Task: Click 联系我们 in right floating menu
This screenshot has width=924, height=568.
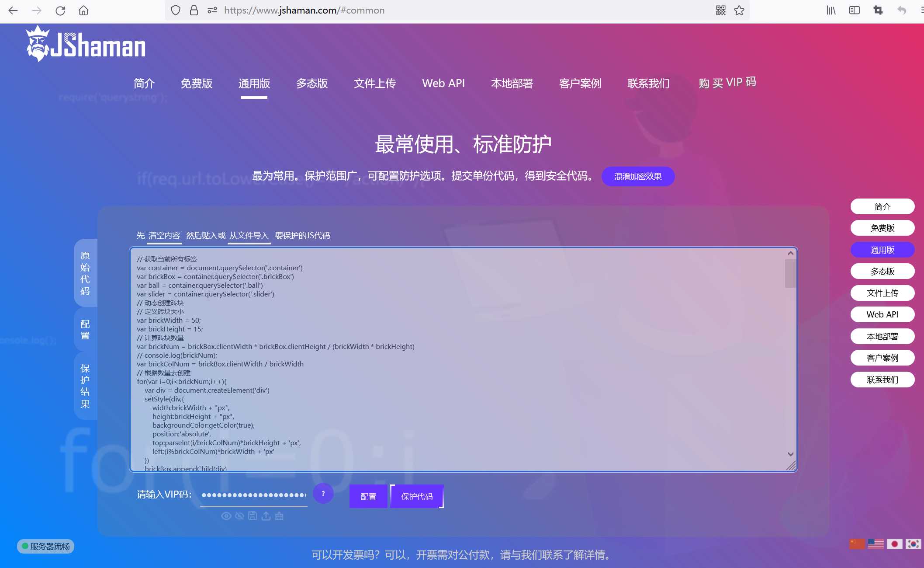Action: [x=882, y=380]
